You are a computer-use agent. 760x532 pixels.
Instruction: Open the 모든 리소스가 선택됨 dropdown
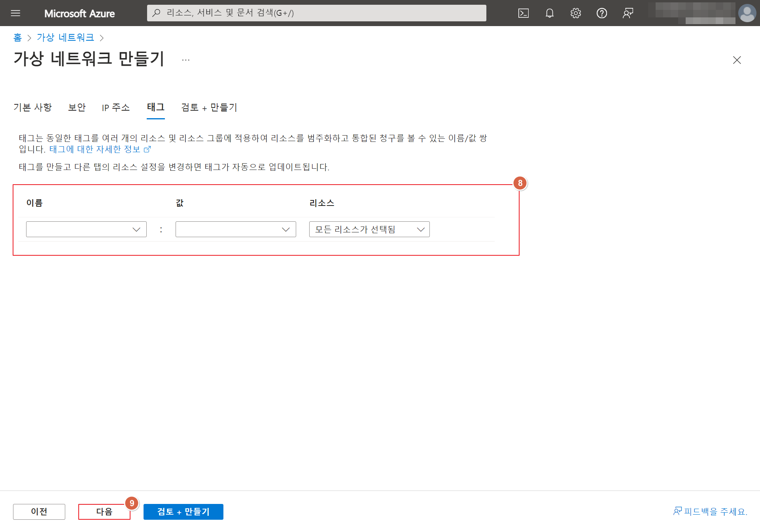pyautogui.click(x=369, y=229)
